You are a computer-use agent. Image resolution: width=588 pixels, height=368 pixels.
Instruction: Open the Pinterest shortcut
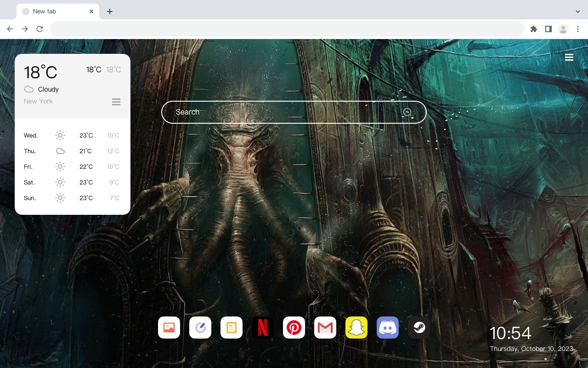pyautogui.click(x=294, y=328)
